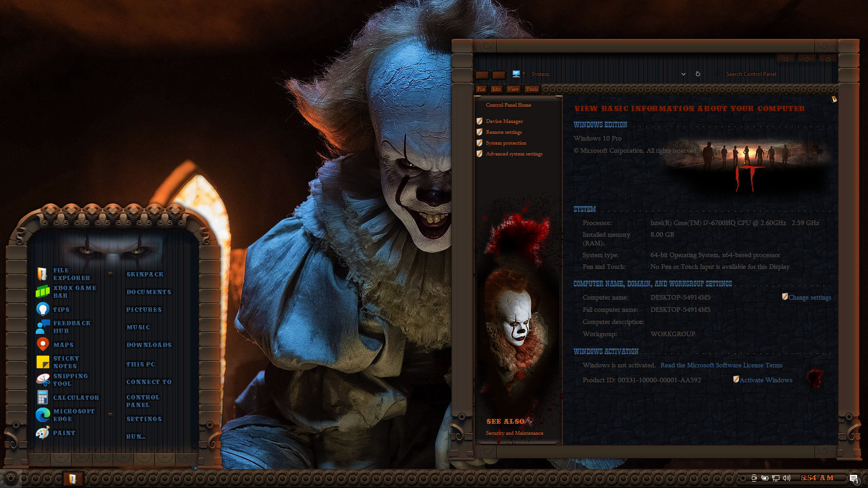Open notification center in taskbar
This screenshot has width=868, height=488.
(854, 479)
